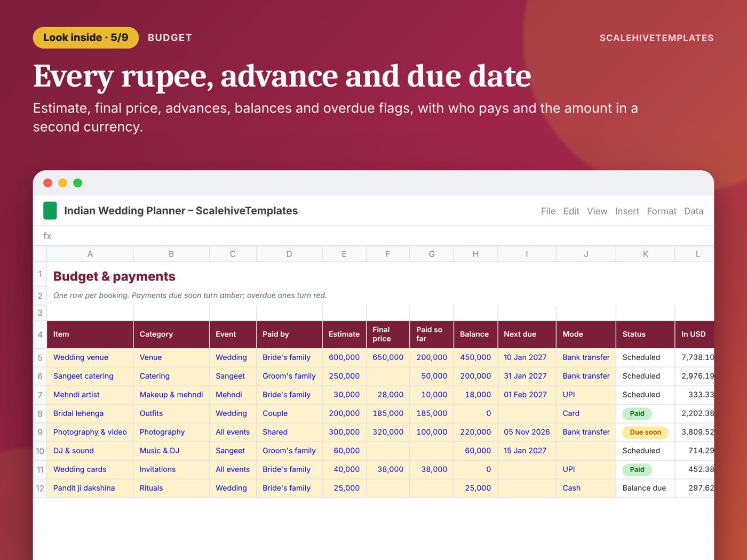The height and width of the screenshot is (560, 747).
Task: Click the 650,000 final price cell
Action: coord(388,357)
